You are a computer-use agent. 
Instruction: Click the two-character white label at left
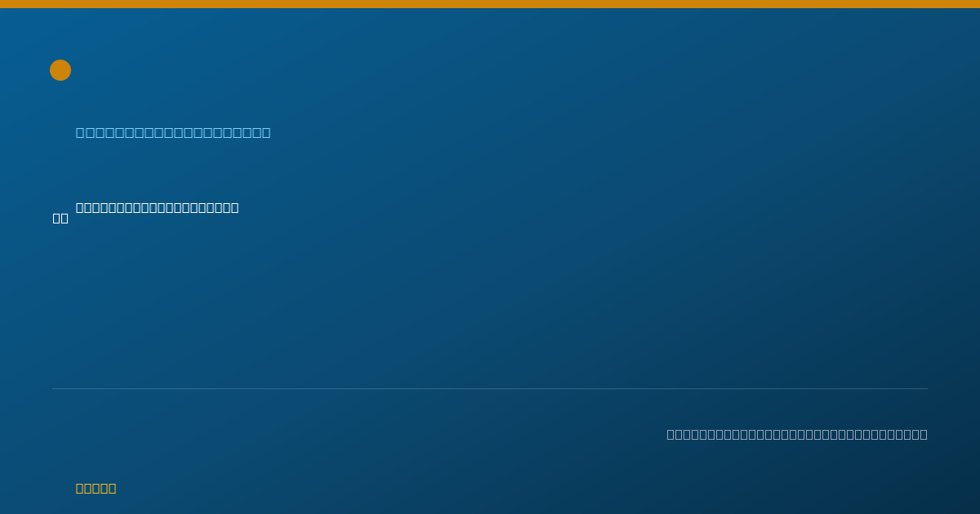click(x=60, y=218)
